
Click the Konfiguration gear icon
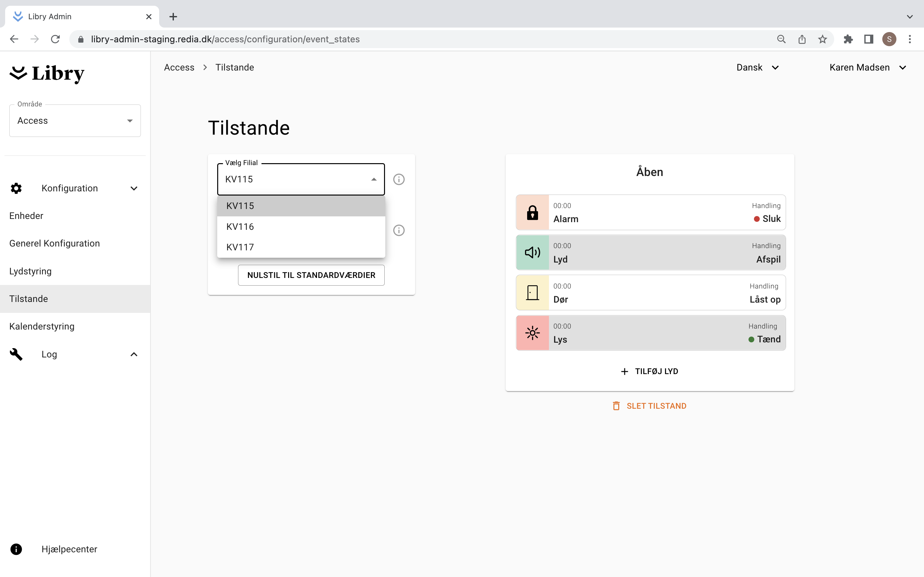[x=16, y=188]
